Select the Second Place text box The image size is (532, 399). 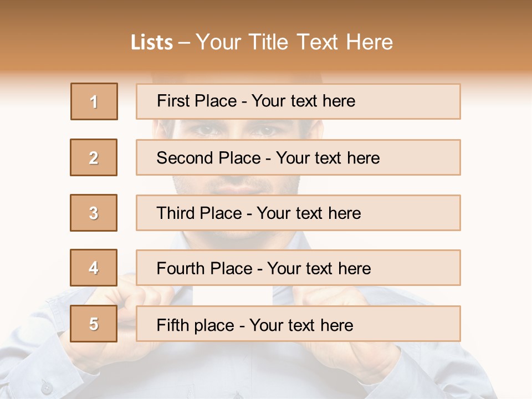[x=298, y=157]
